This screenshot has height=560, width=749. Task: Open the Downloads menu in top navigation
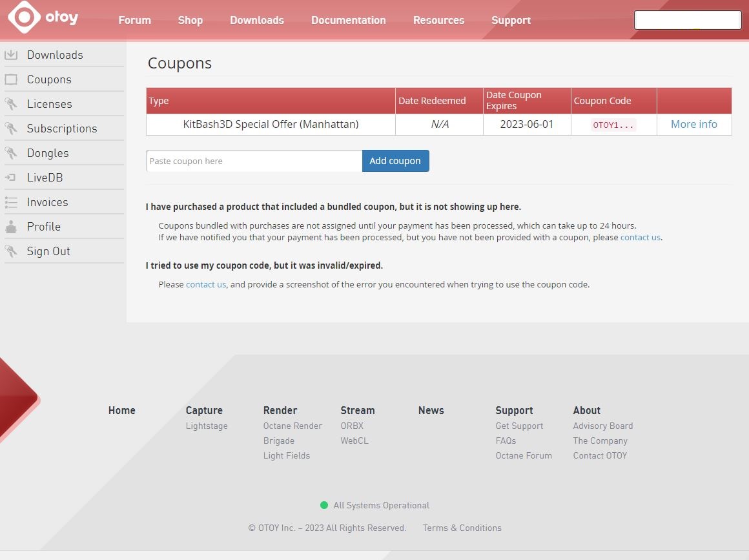coord(257,20)
